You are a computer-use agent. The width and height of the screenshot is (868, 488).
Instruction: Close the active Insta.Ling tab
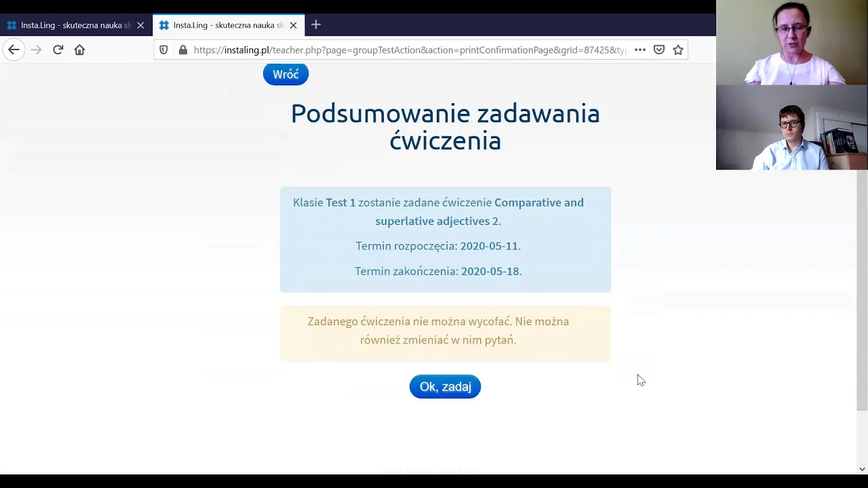(293, 25)
